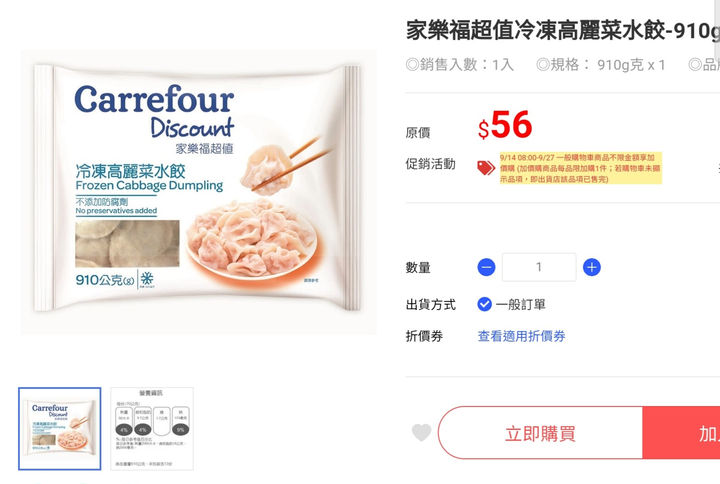Select the nutrition information thumbnail
This screenshot has width=720, height=484.
[152, 428]
